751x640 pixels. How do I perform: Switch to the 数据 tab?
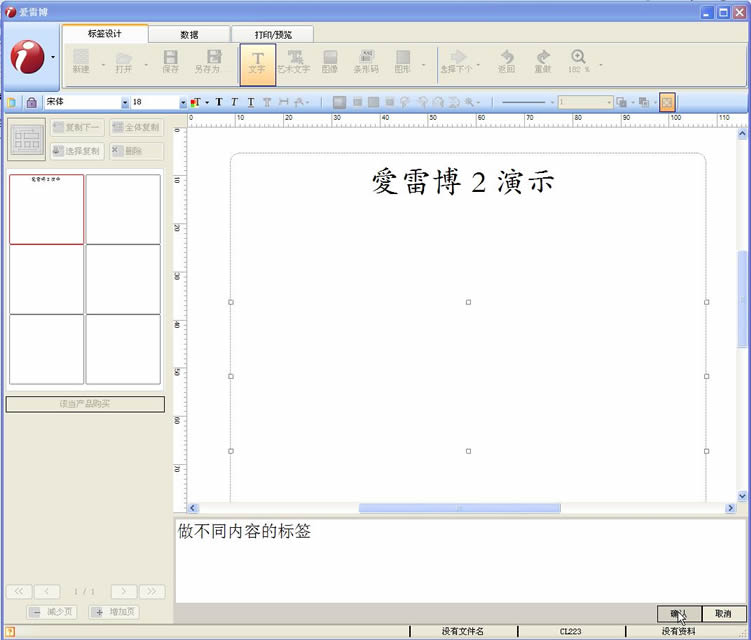pyautogui.click(x=189, y=34)
